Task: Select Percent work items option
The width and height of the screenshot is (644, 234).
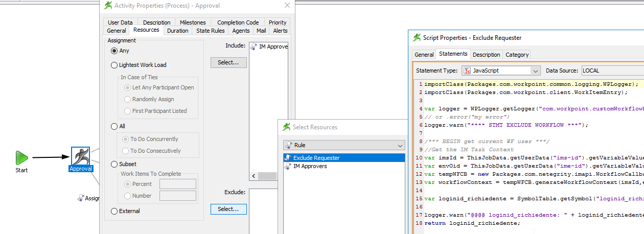Action: (x=127, y=184)
